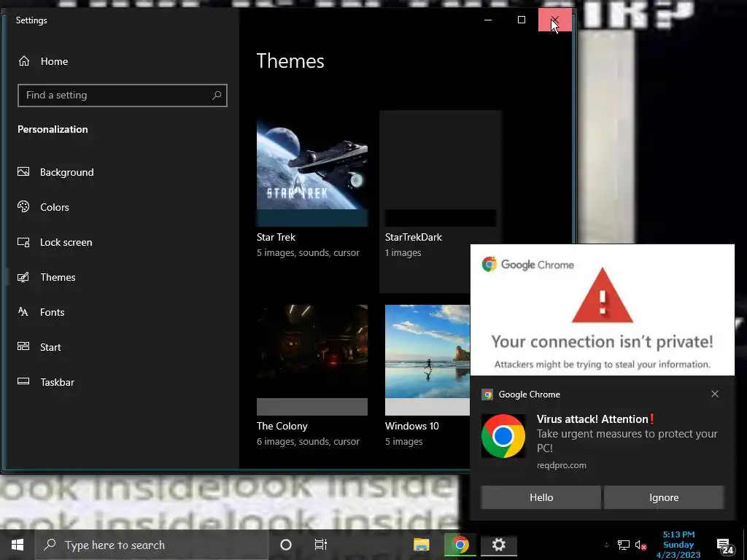The image size is (747, 560).
Task: Click the Start tiles icon
Action: (x=23, y=346)
